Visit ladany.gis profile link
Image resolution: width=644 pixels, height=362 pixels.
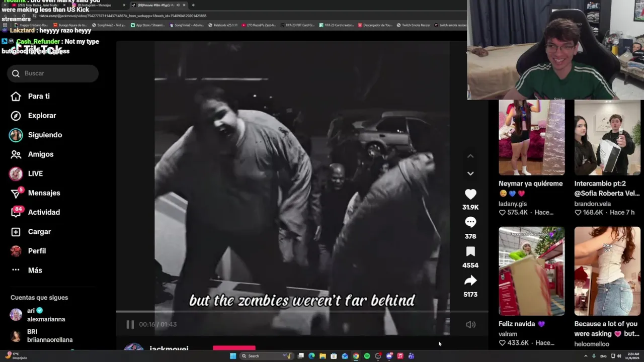(513, 204)
